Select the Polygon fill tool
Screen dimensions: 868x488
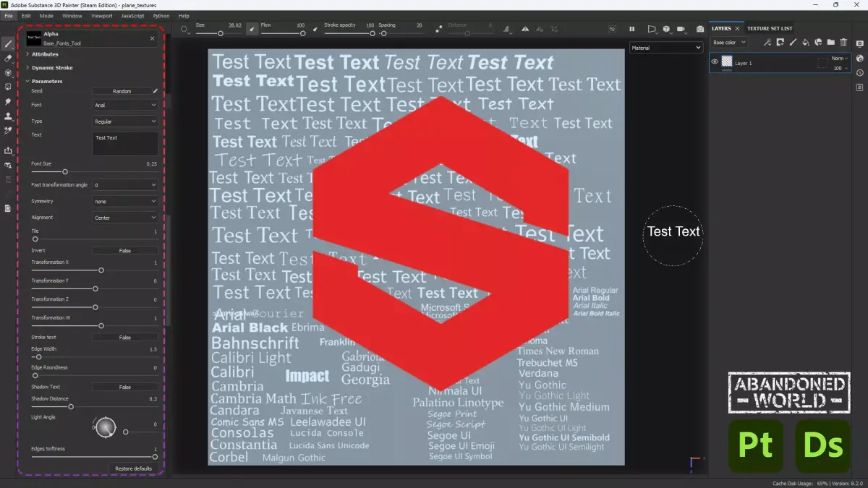(x=8, y=87)
